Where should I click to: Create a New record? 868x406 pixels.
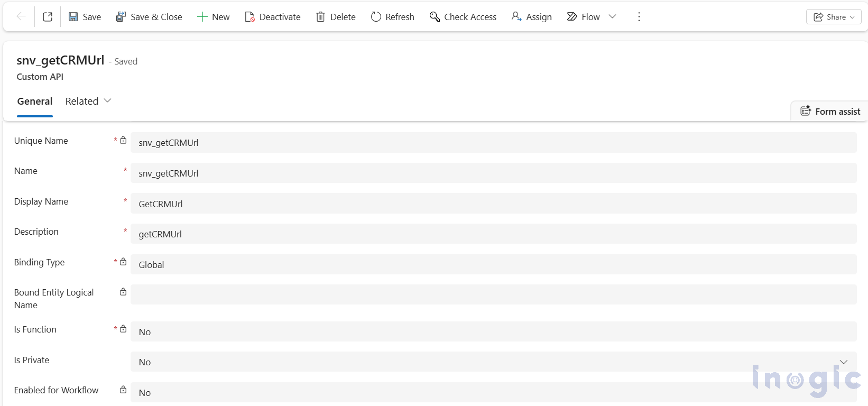213,17
